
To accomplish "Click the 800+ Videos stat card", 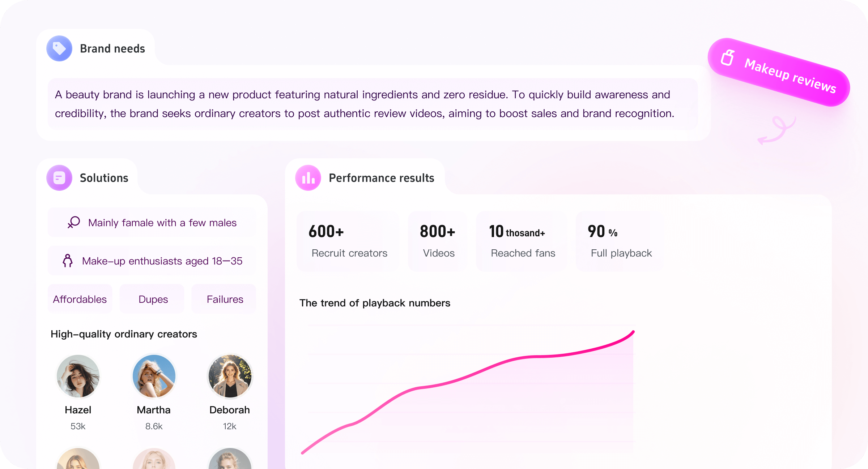I will coord(438,241).
